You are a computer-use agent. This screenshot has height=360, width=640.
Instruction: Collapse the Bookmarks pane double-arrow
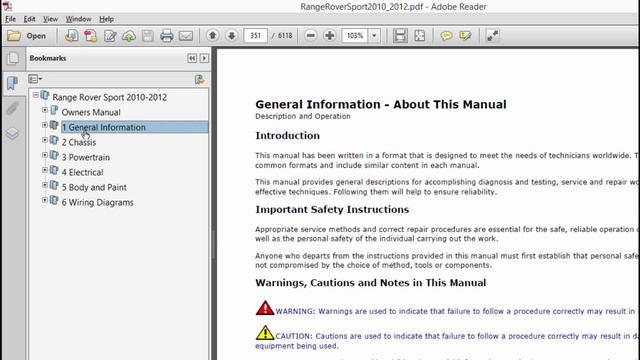click(x=192, y=58)
